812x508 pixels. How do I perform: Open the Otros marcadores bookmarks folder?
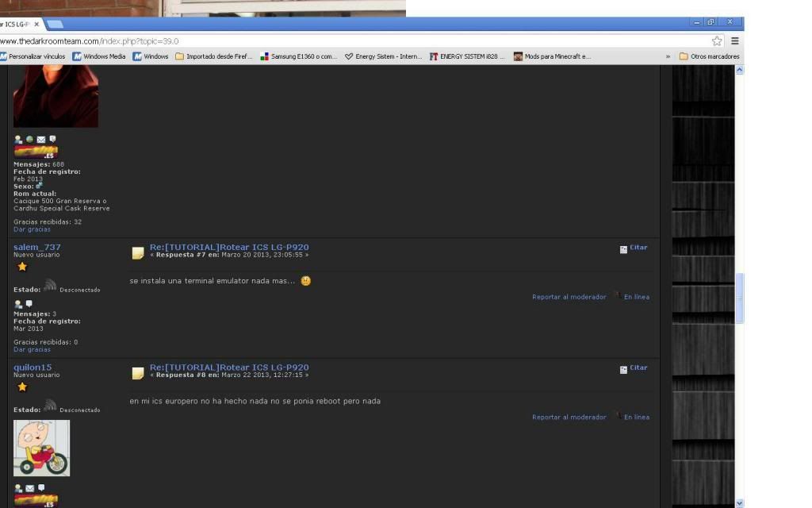click(709, 56)
